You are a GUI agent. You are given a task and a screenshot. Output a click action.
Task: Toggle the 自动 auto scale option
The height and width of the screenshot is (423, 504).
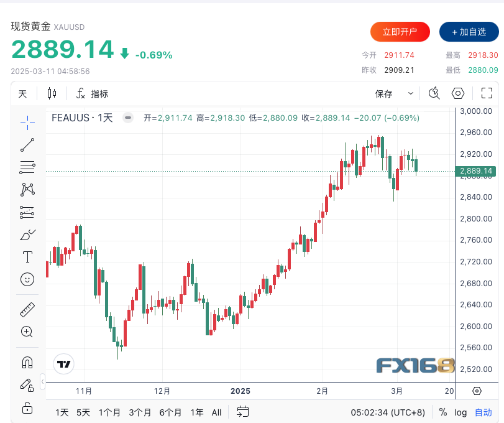tap(483, 412)
